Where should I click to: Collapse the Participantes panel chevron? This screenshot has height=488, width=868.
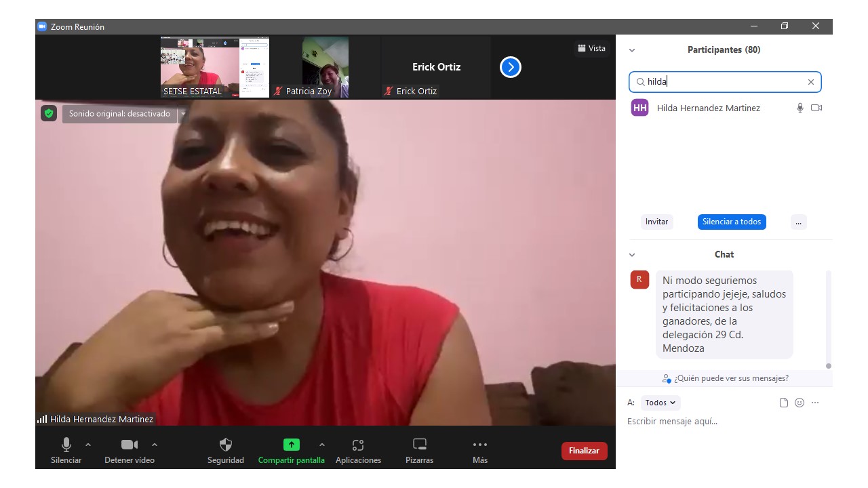tap(632, 50)
